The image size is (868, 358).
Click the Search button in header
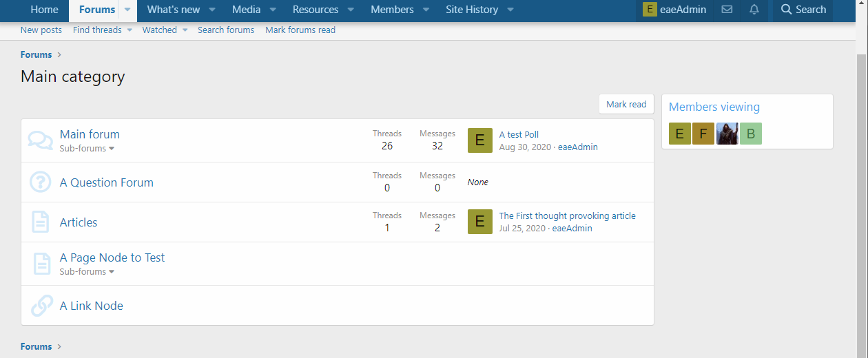(x=803, y=10)
